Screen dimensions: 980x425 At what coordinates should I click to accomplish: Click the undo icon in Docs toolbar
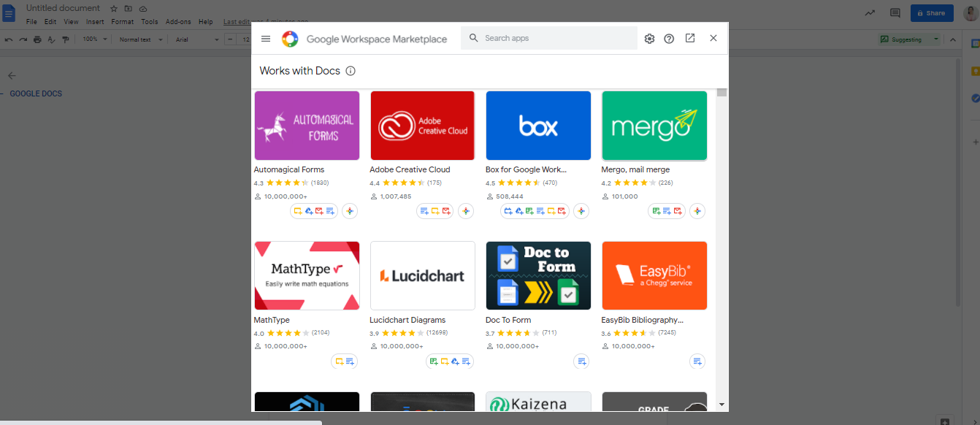click(x=9, y=39)
